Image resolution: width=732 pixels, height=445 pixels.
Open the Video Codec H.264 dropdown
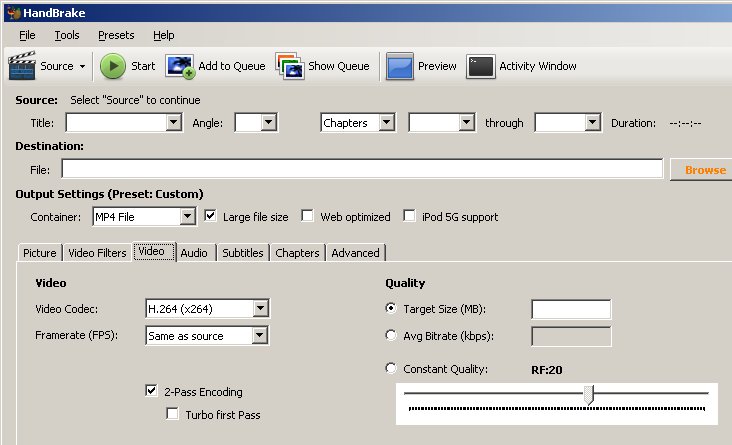coord(207,309)
